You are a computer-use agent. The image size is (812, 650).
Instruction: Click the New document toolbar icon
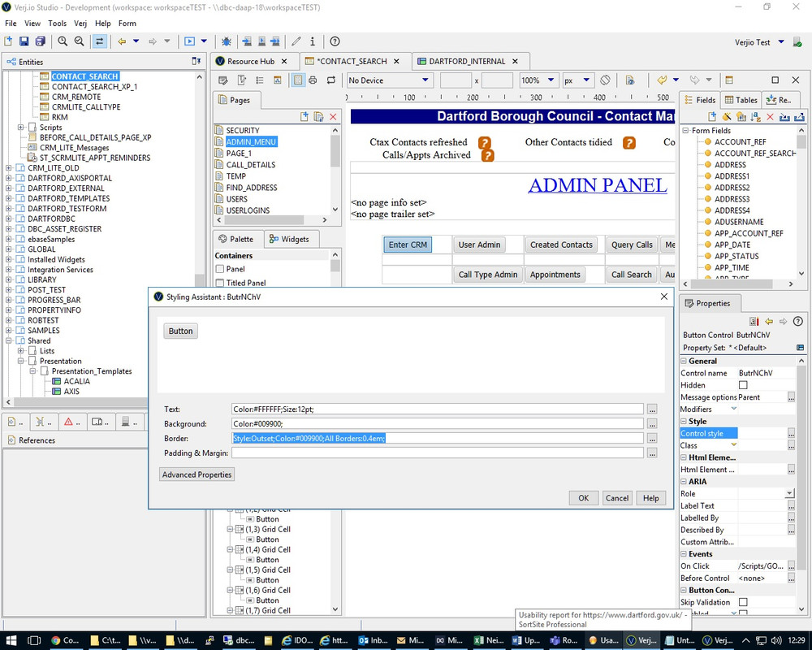coord(8,41)
